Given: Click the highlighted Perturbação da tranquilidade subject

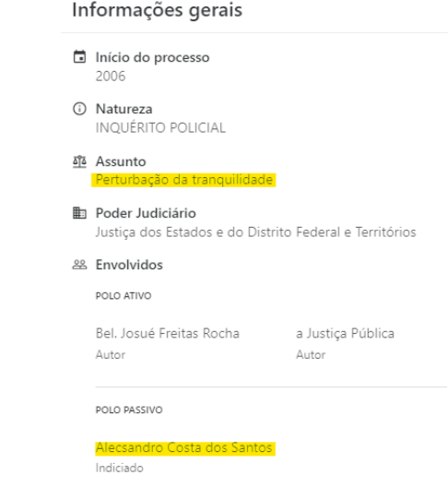Looking at the screenshot, I should (184, 180).
